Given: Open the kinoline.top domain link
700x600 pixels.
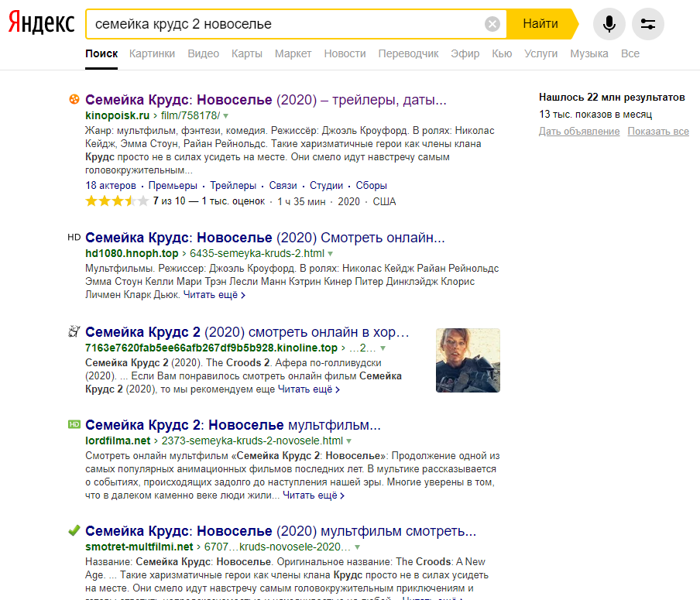Looking at the screenshot, I should point(211,348).
